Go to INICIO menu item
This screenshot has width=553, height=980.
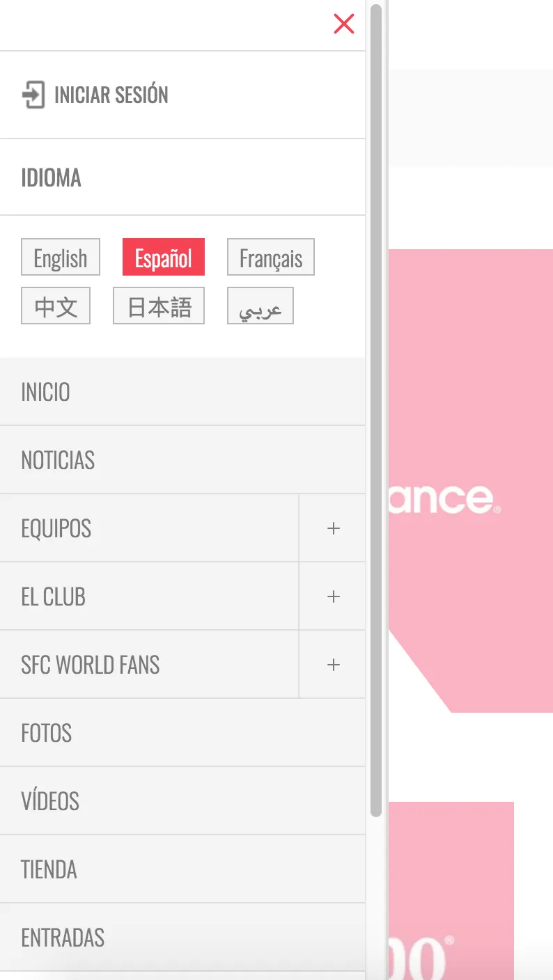tap(182, 392)
